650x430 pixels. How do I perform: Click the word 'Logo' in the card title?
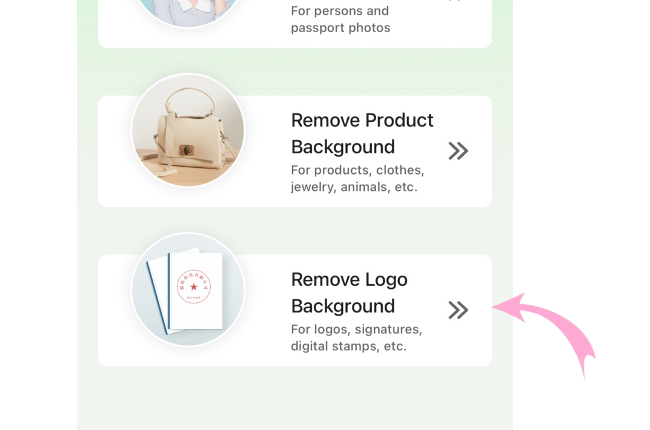click(x=387, y=280)
